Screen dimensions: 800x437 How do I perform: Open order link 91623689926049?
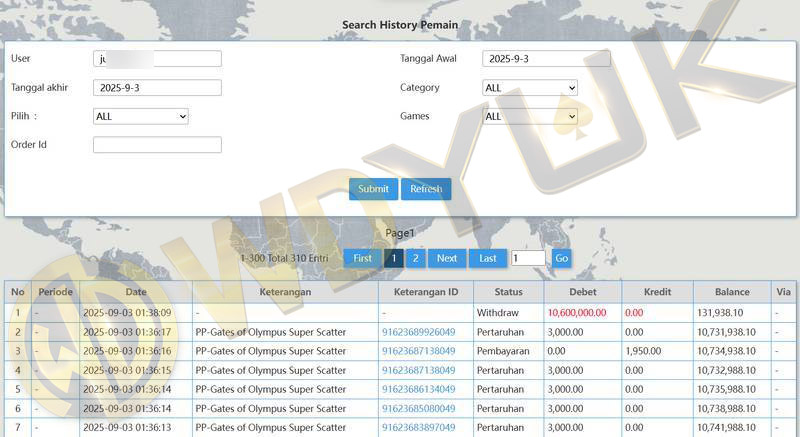click(x=418, y=332)
